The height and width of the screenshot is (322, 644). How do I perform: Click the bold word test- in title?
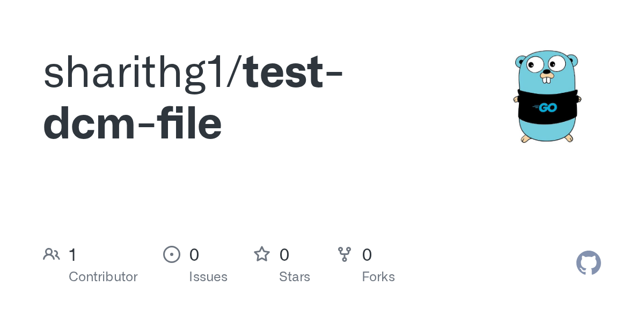click(294, 72)
